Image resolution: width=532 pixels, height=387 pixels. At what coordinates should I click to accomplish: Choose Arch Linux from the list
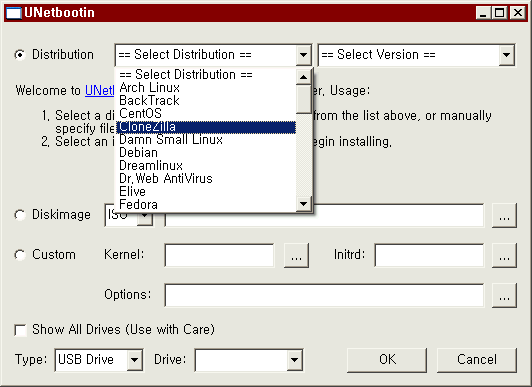point(206,88)
